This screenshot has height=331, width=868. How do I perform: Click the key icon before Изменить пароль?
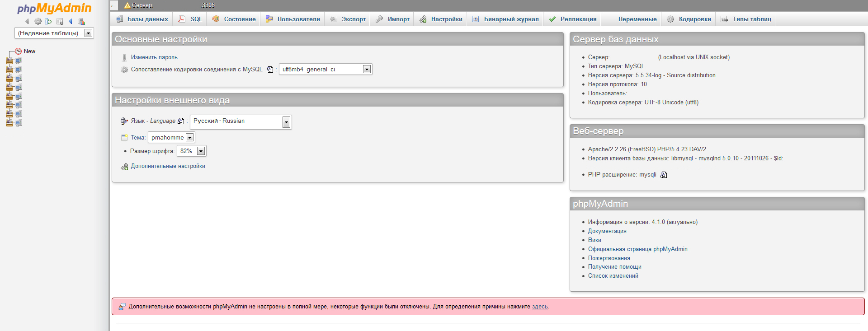(124, 57)
